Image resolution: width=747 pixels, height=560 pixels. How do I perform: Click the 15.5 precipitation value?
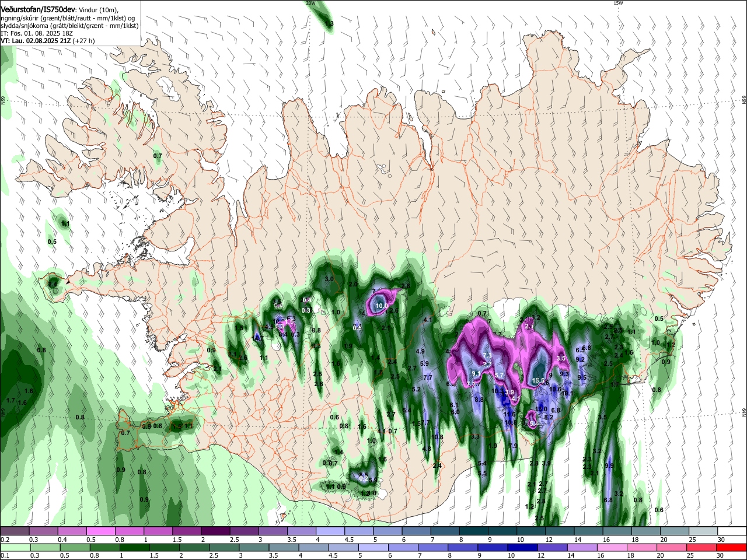tap(539, 381)
